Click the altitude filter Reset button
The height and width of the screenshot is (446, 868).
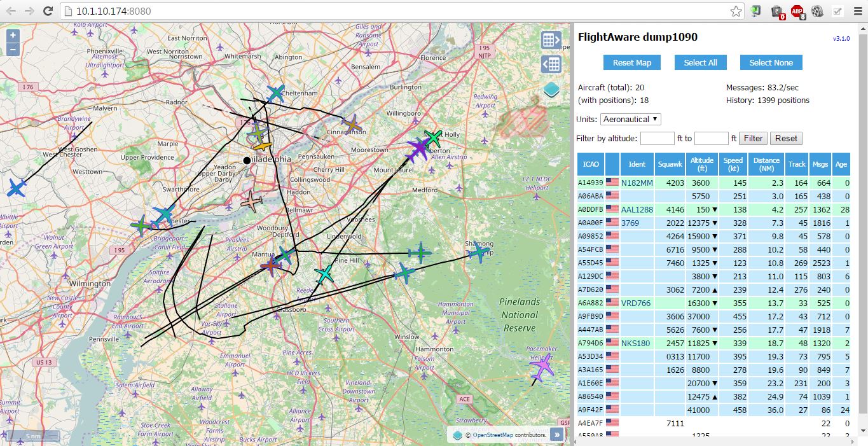(786, 138)
